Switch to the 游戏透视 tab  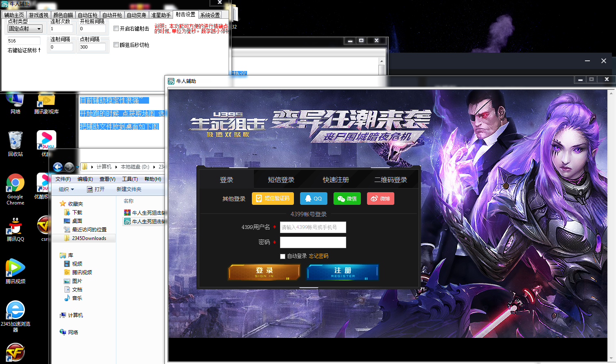tap(39, 15)
